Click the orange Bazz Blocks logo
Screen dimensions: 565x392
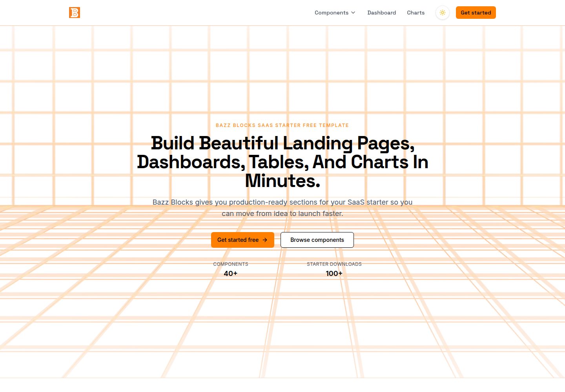tap(75, 13)
